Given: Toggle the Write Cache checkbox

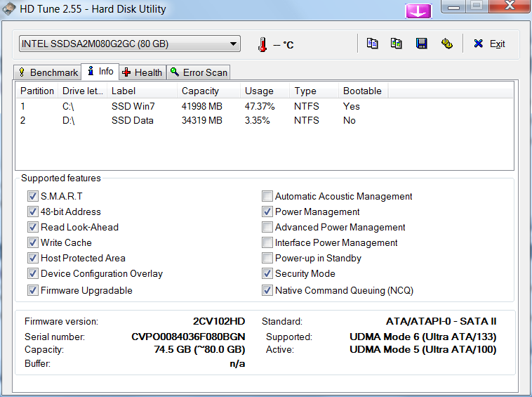Looking at the screenshot, I should (x=32, y=242).
